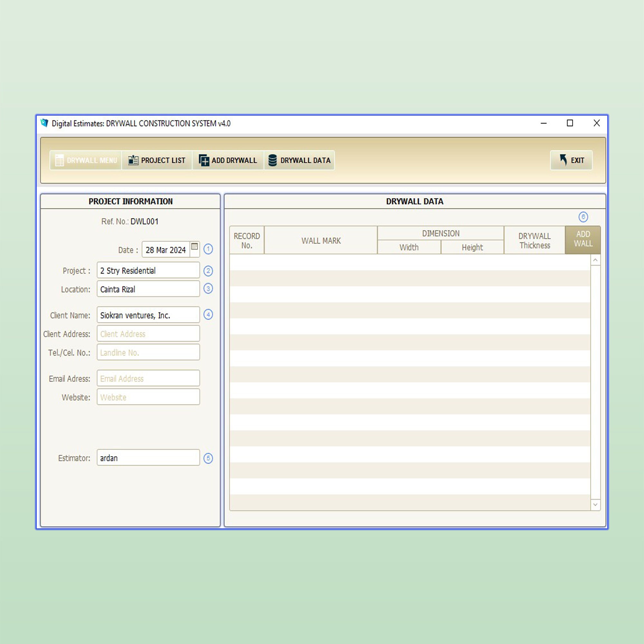Click the application logo in the title bar

point(44,123)
